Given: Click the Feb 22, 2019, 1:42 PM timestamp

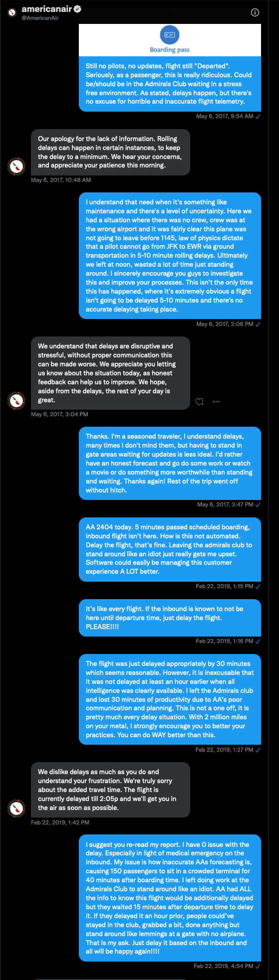Looking at the screenshot, I should tap(60, 822).
